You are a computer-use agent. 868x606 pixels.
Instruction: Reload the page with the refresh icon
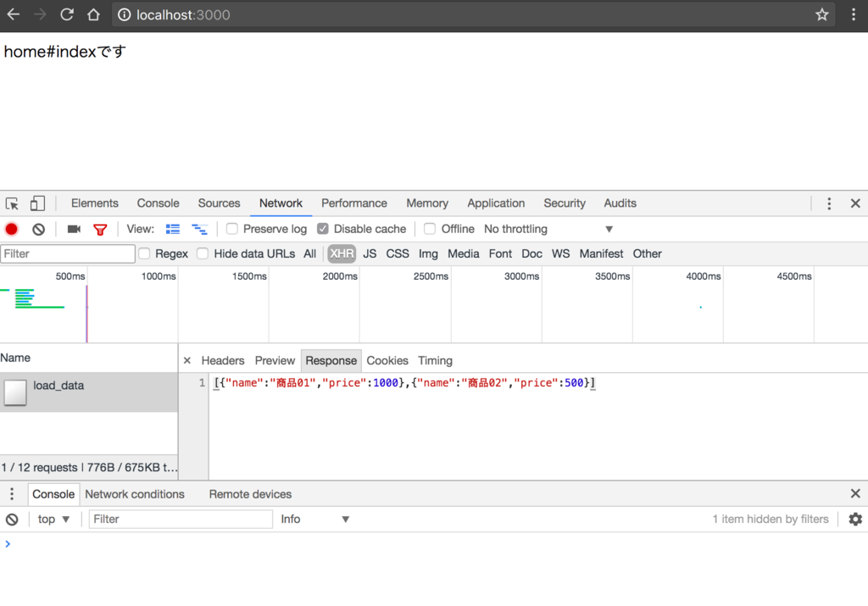click(x=67, y=15)
